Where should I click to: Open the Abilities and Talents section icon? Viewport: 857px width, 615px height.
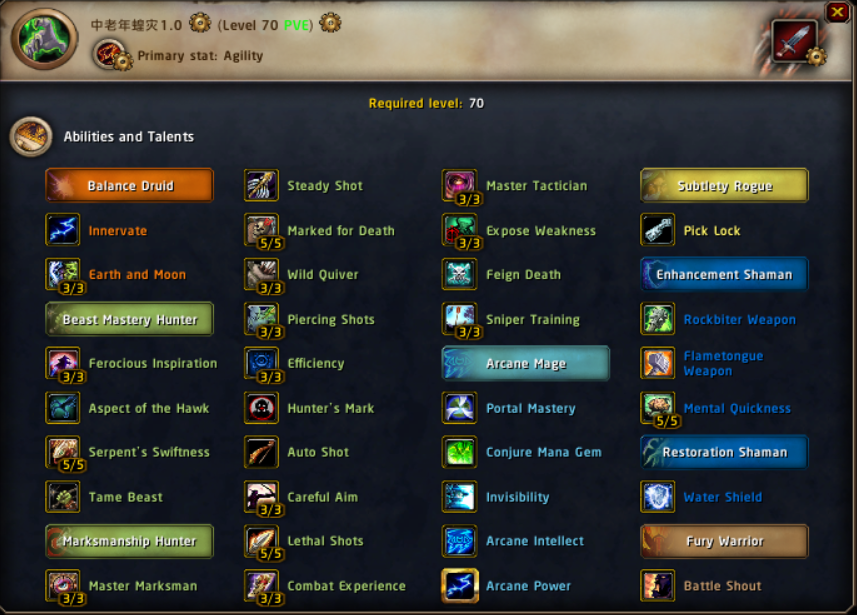31,136
